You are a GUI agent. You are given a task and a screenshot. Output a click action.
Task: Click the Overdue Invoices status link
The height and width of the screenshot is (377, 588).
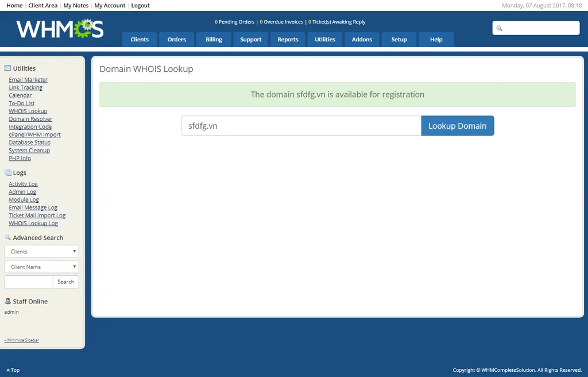(281, 22)
